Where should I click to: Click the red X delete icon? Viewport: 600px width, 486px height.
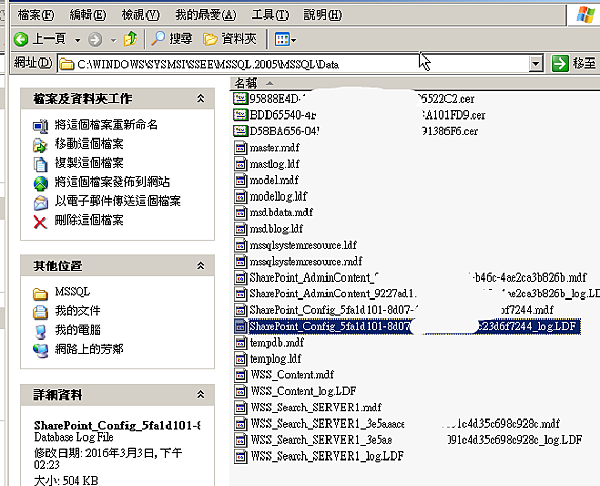40,222
